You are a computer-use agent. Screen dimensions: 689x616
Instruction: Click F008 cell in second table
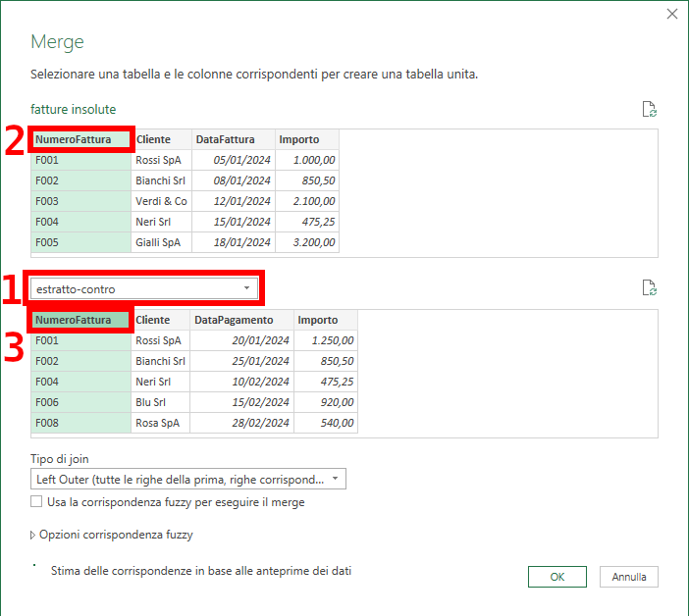pos(80,423)
